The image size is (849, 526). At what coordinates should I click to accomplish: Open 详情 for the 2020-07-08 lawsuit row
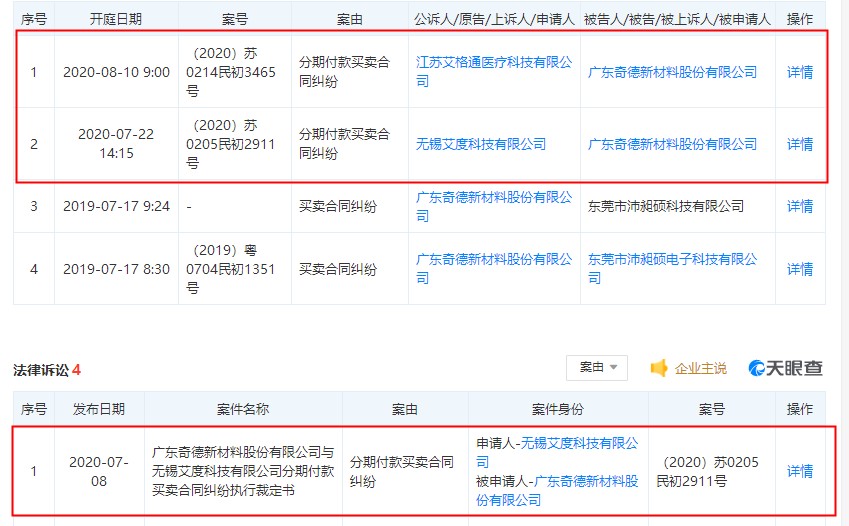(800, 471)
